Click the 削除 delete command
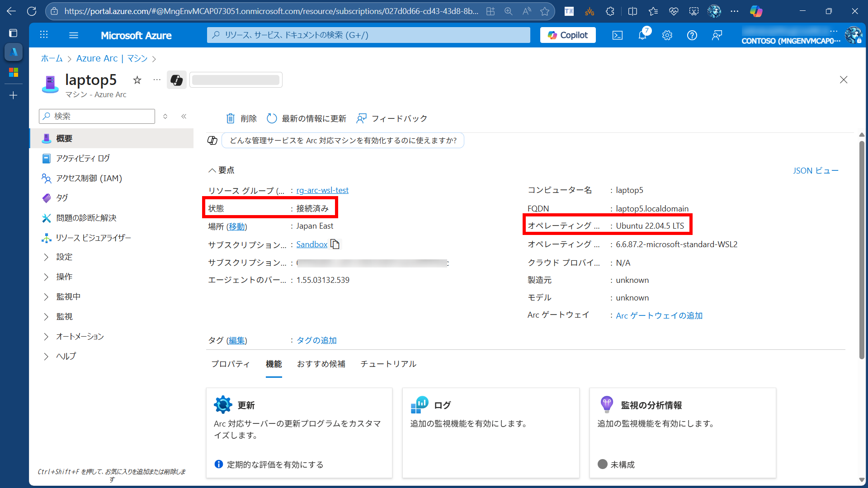This screenshot has height=488, width=868. point(241,118)
